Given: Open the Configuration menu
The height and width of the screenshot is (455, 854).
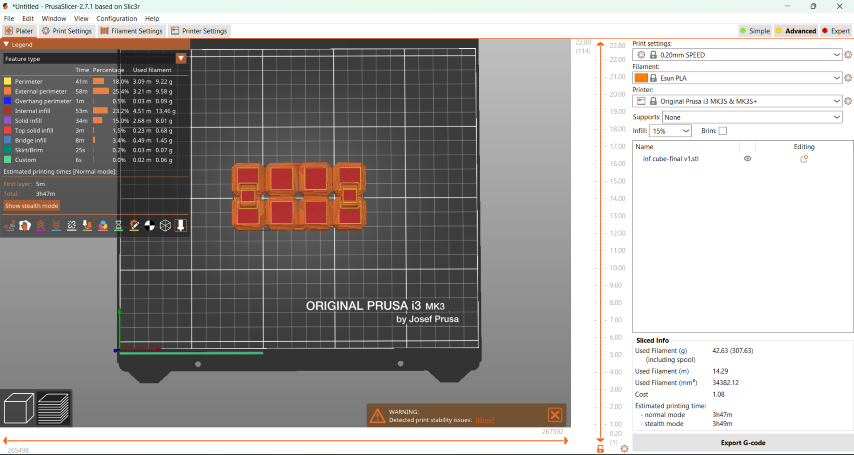Looking at the screenshot, I should (x=117, y=19).
